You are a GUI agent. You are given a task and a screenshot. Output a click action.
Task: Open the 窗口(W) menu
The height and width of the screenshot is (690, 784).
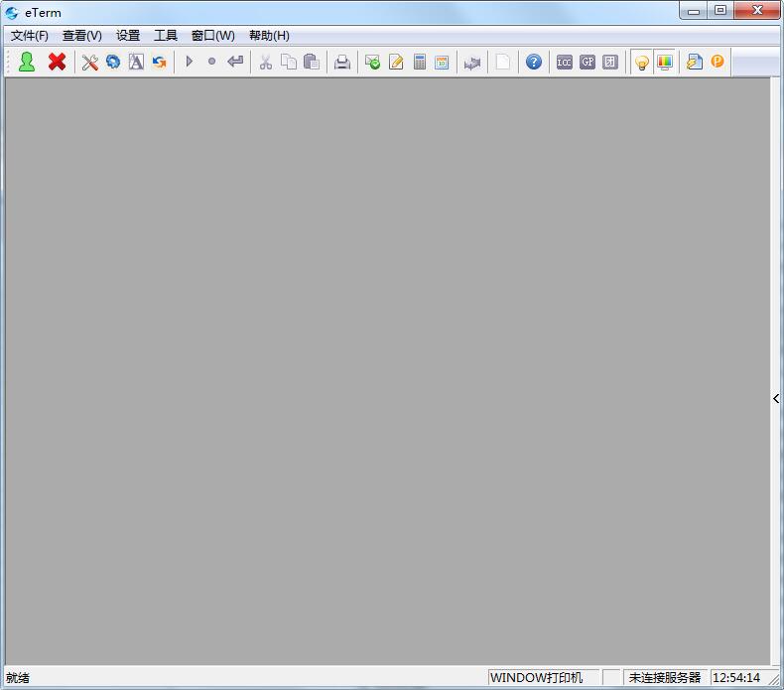pyautogui.click(x=213, y=36)
